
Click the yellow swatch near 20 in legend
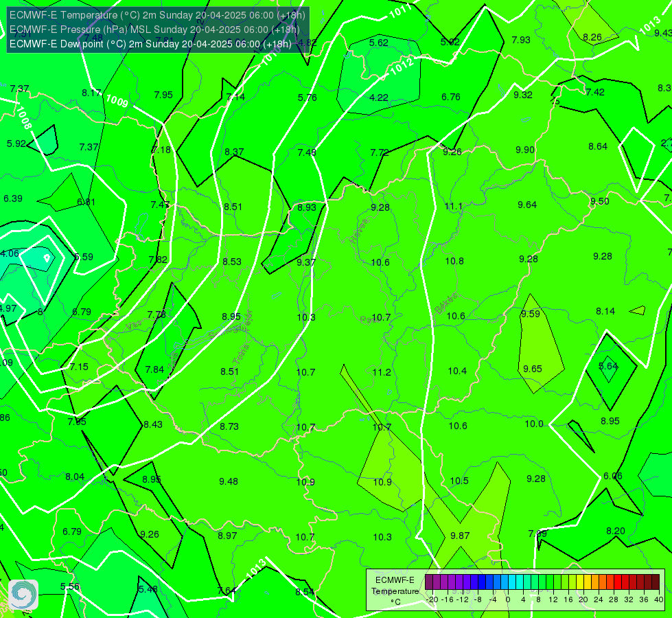click(580, 582)
